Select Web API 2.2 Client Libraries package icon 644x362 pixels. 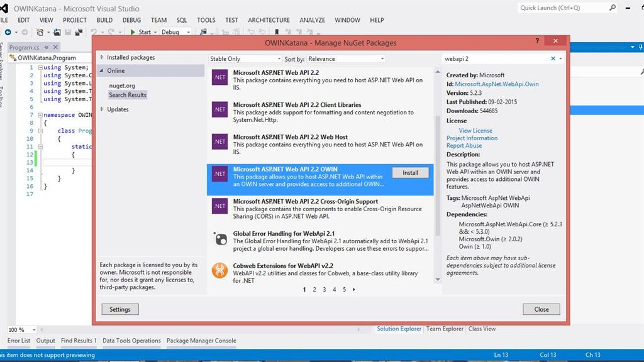(x=219, y=109)
